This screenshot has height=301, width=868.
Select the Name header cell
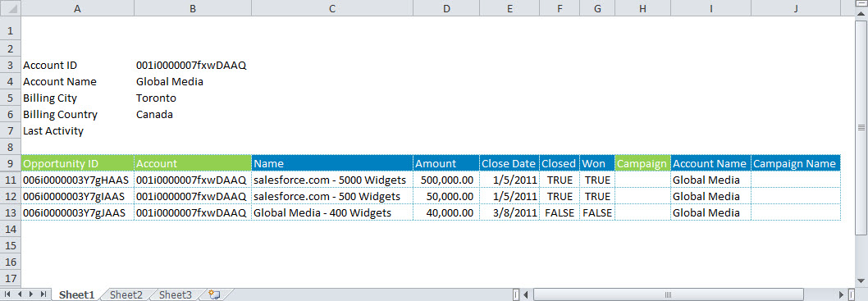pos(331,163)
